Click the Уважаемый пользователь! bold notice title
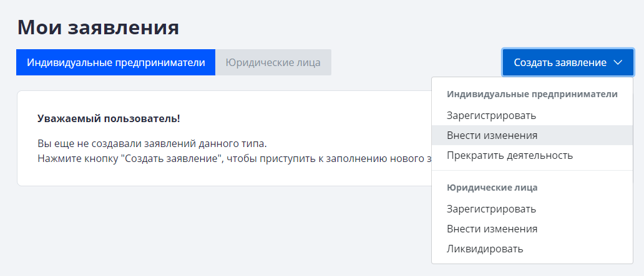Image resolution: width=644 pixels, height=276 pixels. click(109, 118)
